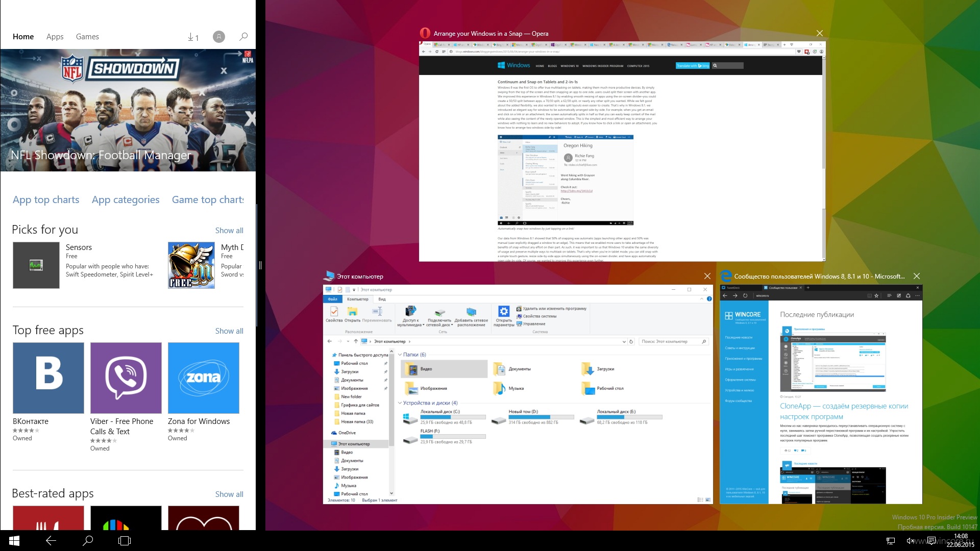Click the volume tray icon

tap(910, 541)
